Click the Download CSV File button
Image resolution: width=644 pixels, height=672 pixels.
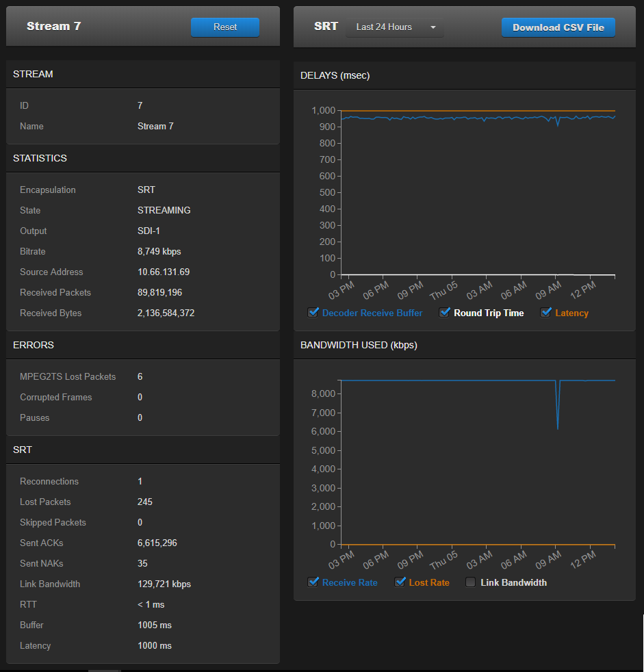pos(558,27)
